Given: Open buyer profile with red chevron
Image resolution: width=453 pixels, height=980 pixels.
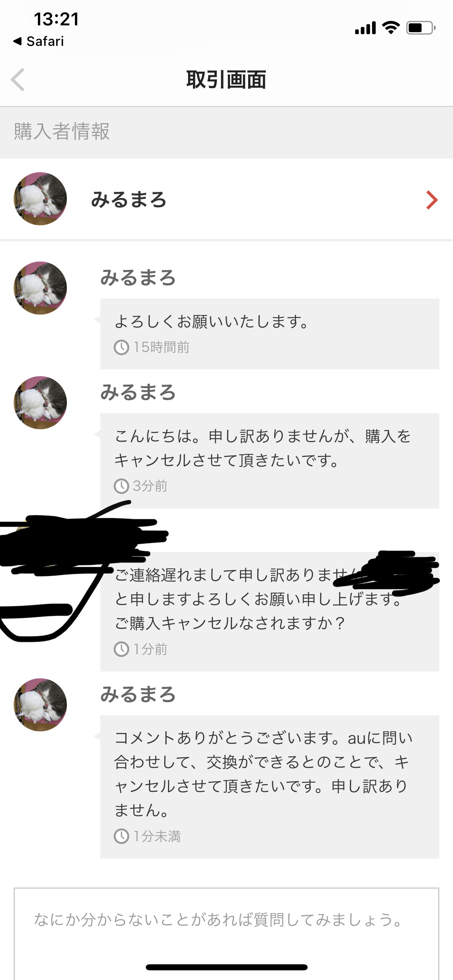Looking at the screenshot, I should [432, 200].
